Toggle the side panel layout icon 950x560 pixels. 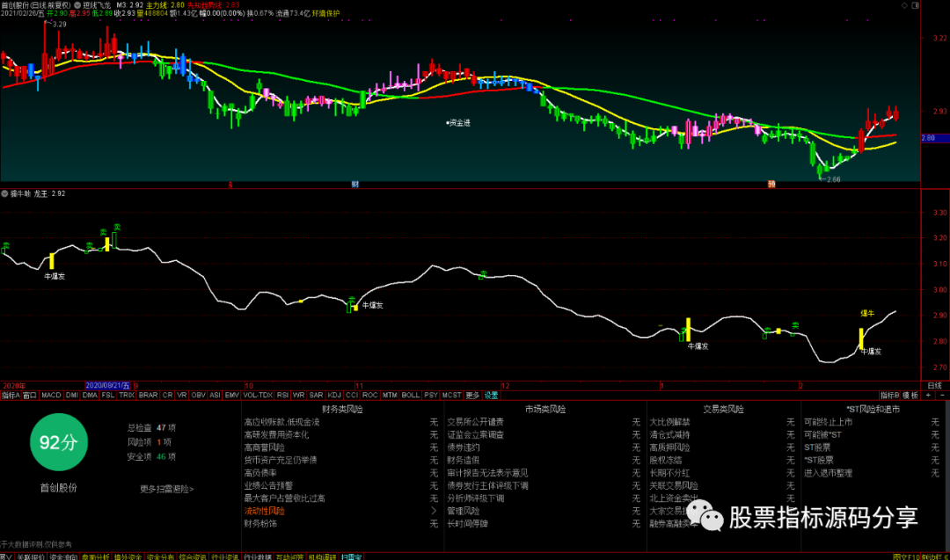coord(916,5)
